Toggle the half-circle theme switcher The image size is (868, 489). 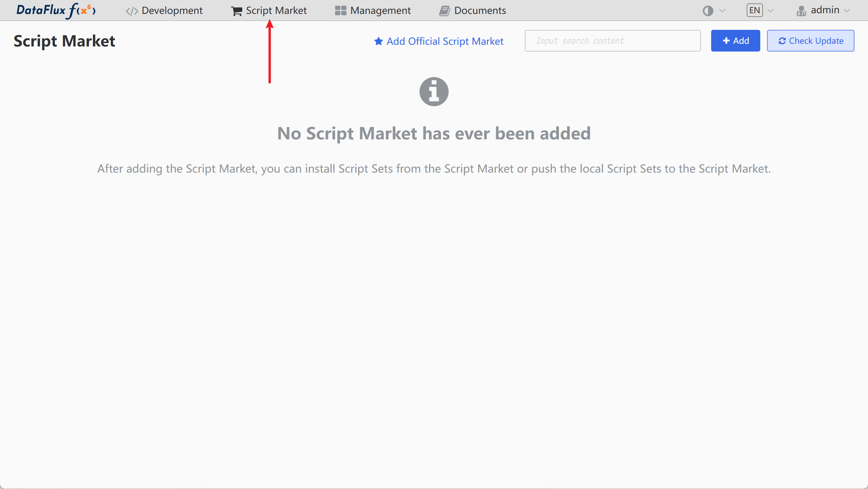(708, 11)
